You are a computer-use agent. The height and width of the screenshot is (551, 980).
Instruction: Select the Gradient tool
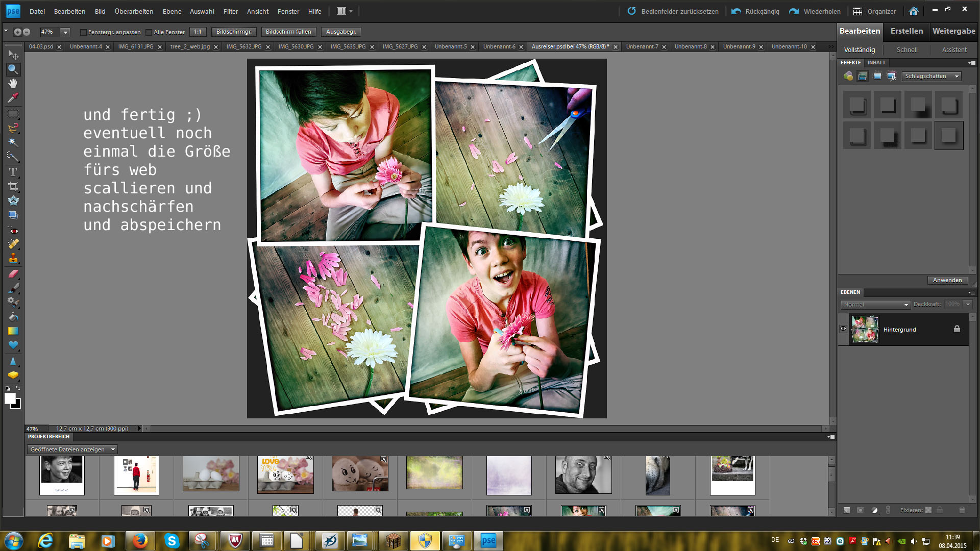tap(13, 331)
